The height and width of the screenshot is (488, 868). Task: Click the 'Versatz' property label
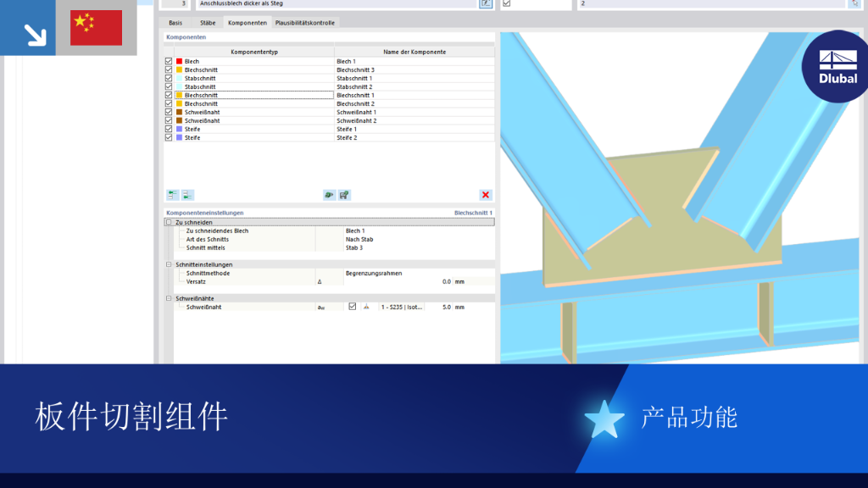coord(196,281)
